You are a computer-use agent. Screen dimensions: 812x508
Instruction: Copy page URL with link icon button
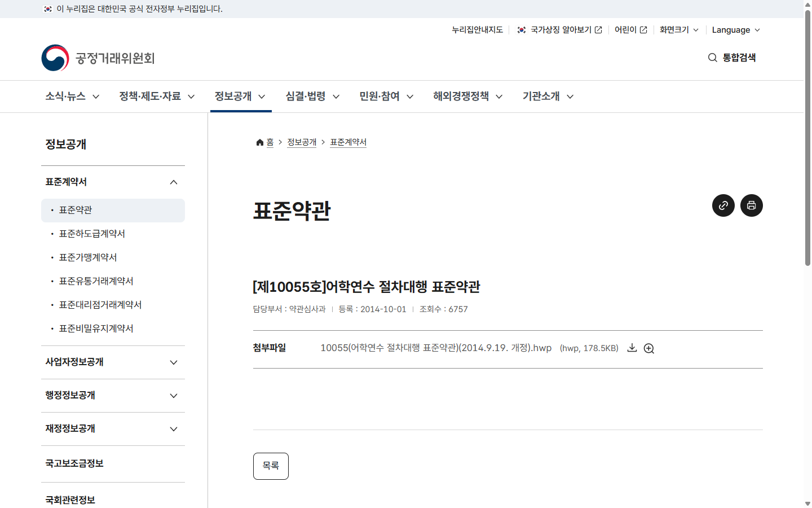pos(723,205)
